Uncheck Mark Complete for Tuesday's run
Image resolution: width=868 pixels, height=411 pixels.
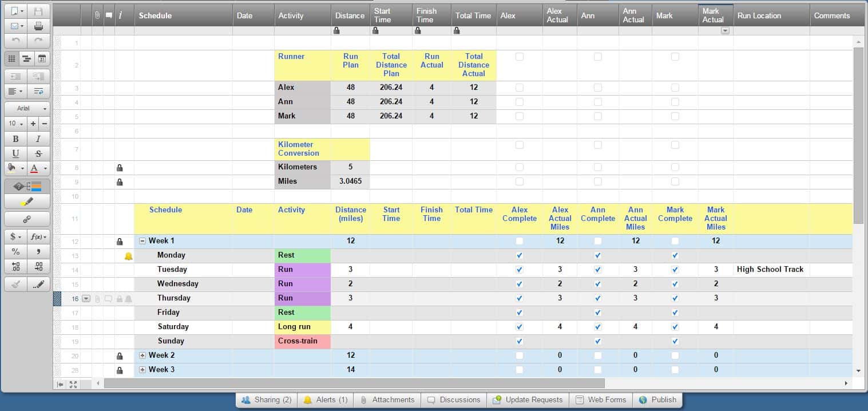pos(674,269)
